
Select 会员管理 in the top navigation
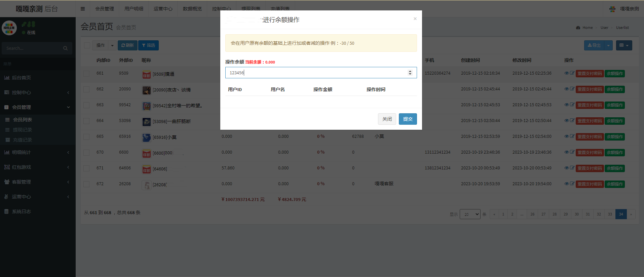105,9
